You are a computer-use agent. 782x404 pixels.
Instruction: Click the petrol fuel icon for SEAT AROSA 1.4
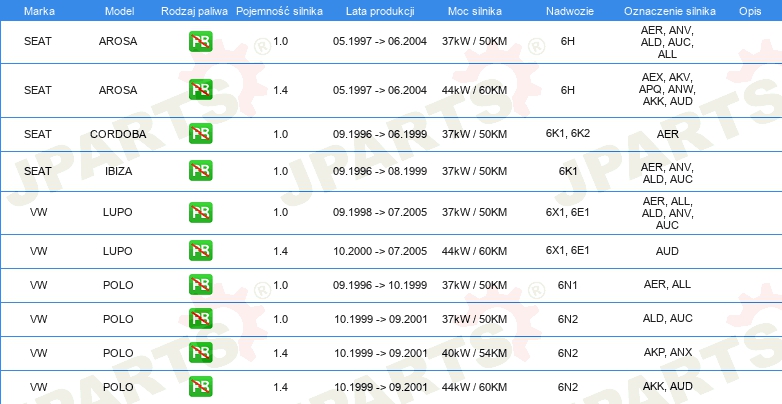(200, 90)
